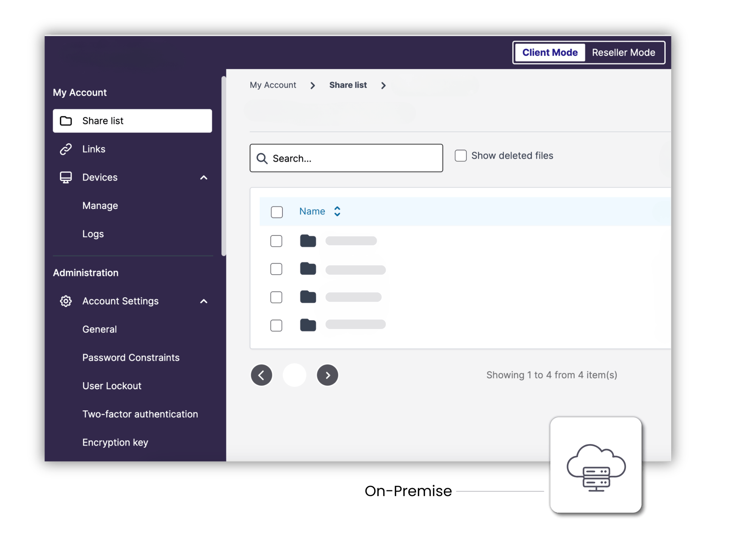Click the folder icon in the first list row
This screenshot has width=756, height=540.
(308, 241)
